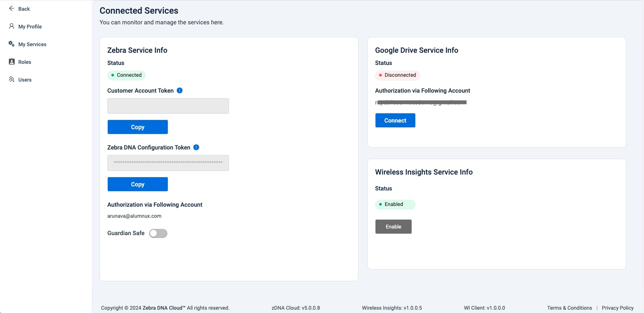
Task: Toggle the Guardian Safe switch
Action: click(x=158, y=233)
